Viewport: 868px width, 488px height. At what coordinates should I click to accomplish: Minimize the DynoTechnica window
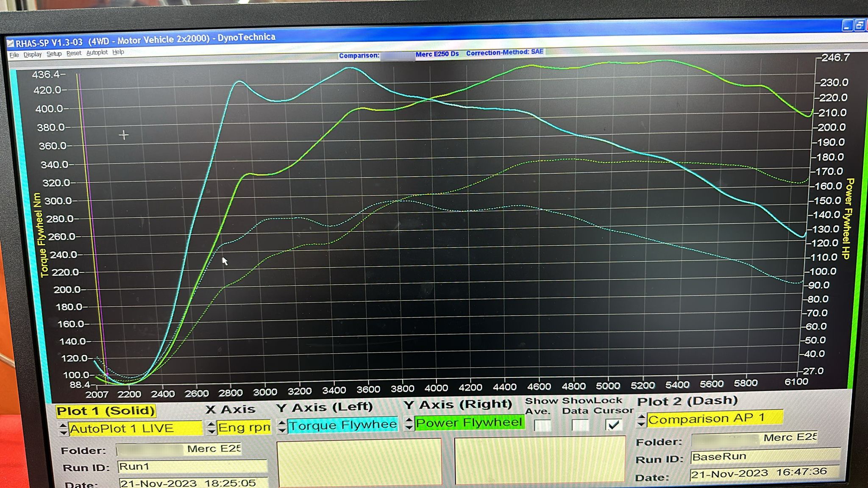pos(847,26)
